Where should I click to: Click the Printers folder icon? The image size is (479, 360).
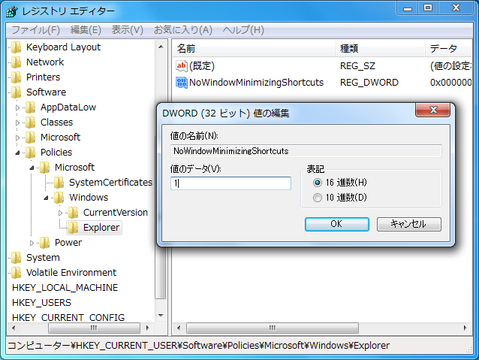(x=16, y=77)
